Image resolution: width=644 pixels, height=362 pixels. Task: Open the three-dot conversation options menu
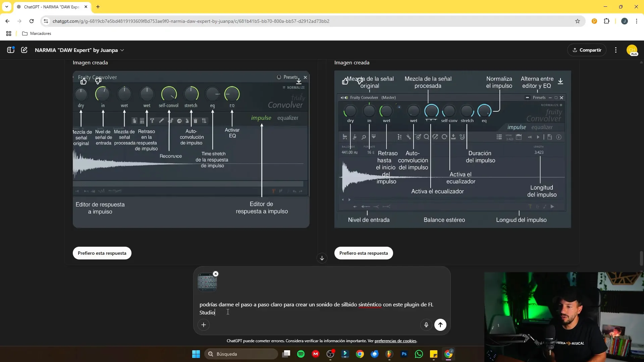pyautogui.click(x=615, y=50)
